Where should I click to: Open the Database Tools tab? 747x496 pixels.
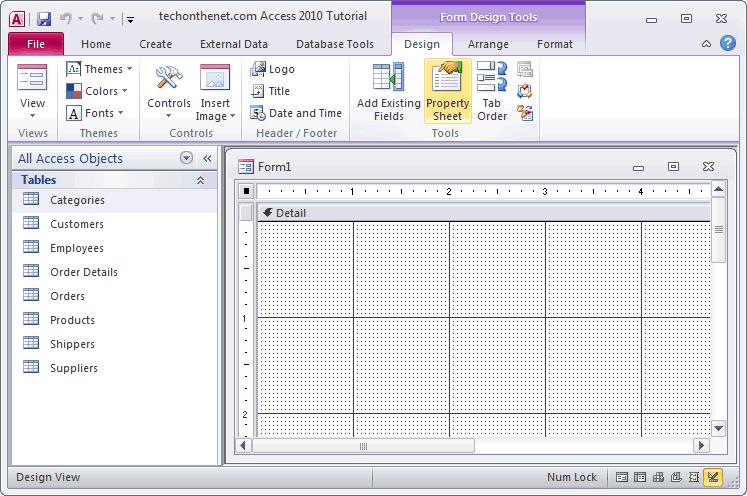(335, 44)
